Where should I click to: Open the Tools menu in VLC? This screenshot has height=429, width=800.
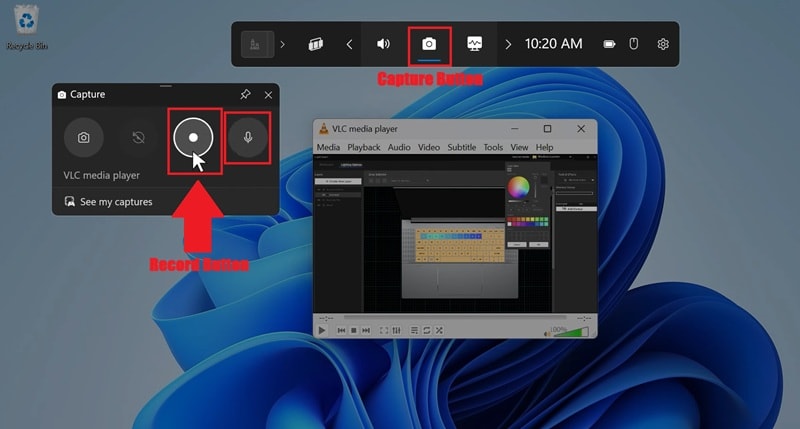click(x=493, y=147)
